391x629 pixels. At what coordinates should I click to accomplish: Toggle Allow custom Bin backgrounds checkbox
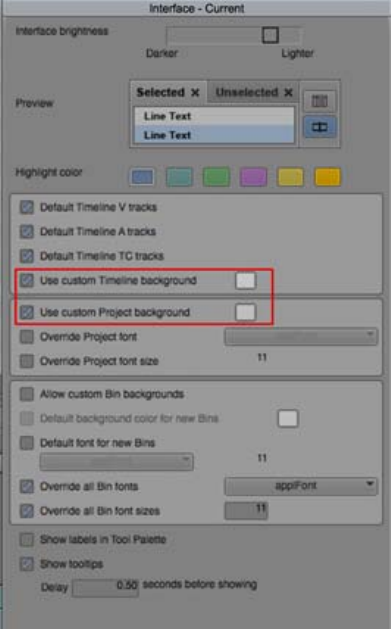coord(27,394)
